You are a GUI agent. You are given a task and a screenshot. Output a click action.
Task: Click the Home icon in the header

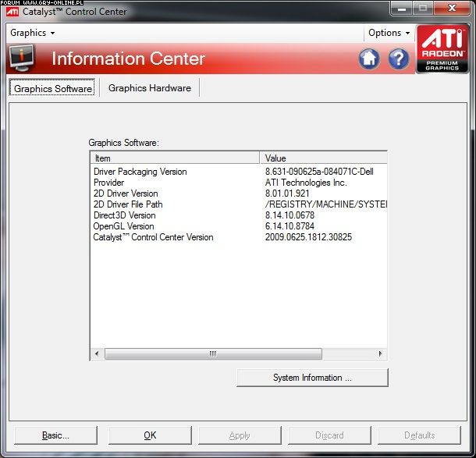[369, 59]
